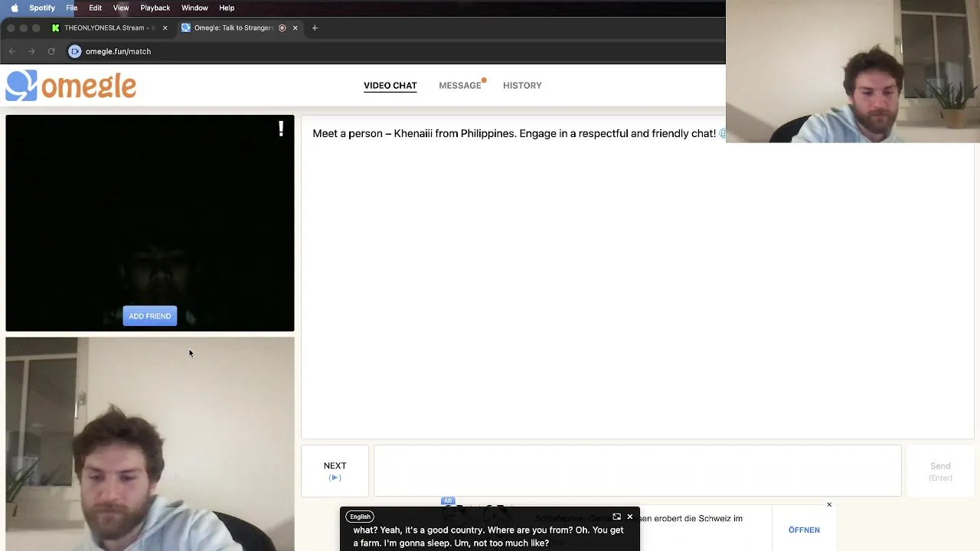The height and width of the screenshot is (551, 980).
Task: Open the Playback menu
Action: point(155,8)
